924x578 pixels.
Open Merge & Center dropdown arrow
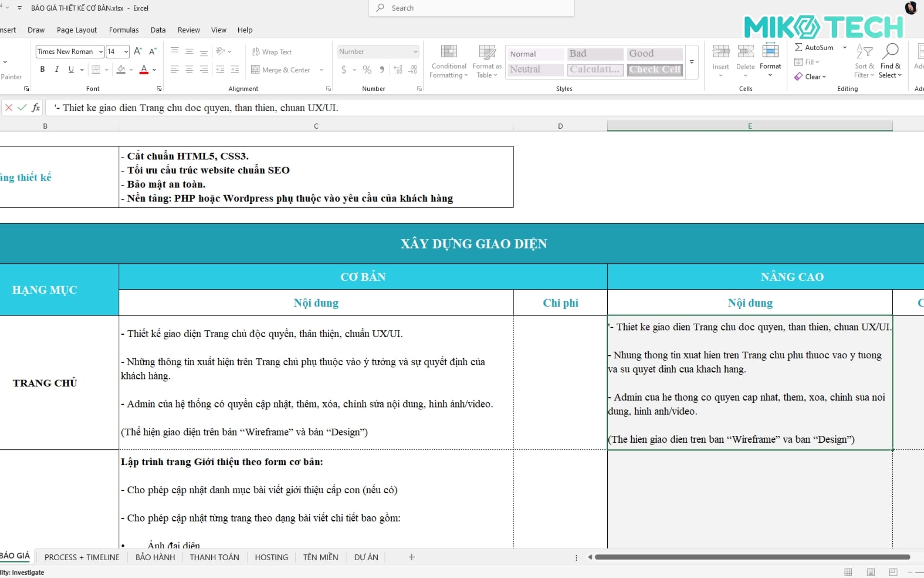[321, 70]
